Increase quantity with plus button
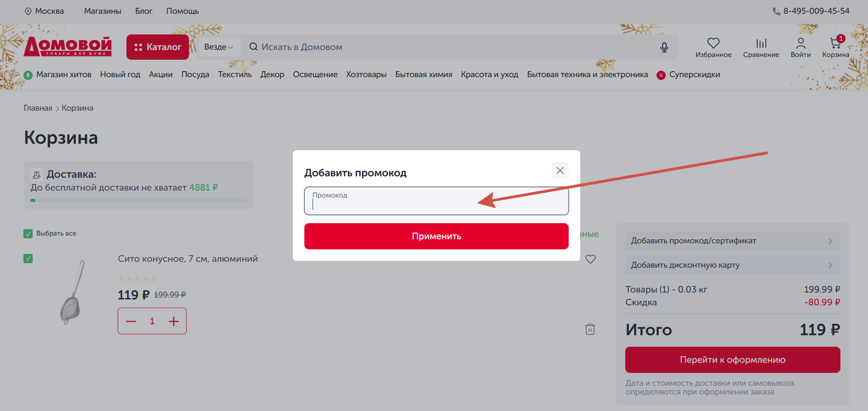The width and height of the screenshot is (868, 411). pyautogui.click(x=173, y=321)
